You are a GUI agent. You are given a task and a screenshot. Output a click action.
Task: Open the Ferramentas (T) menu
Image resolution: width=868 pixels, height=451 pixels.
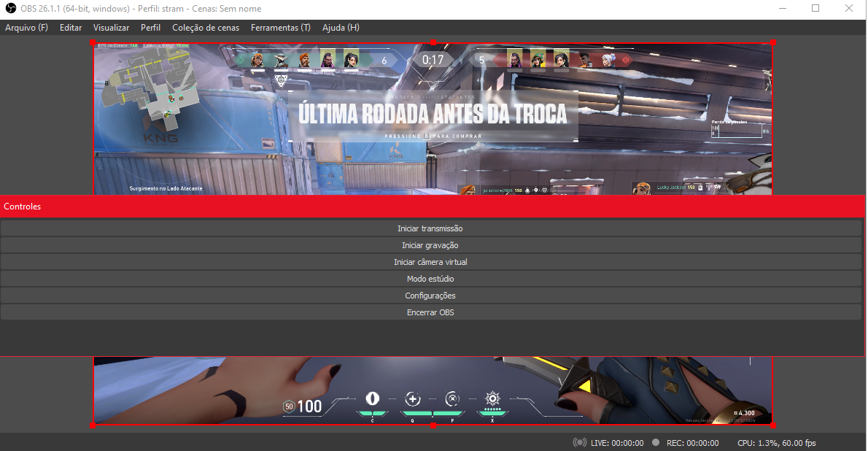coord(281,28)
